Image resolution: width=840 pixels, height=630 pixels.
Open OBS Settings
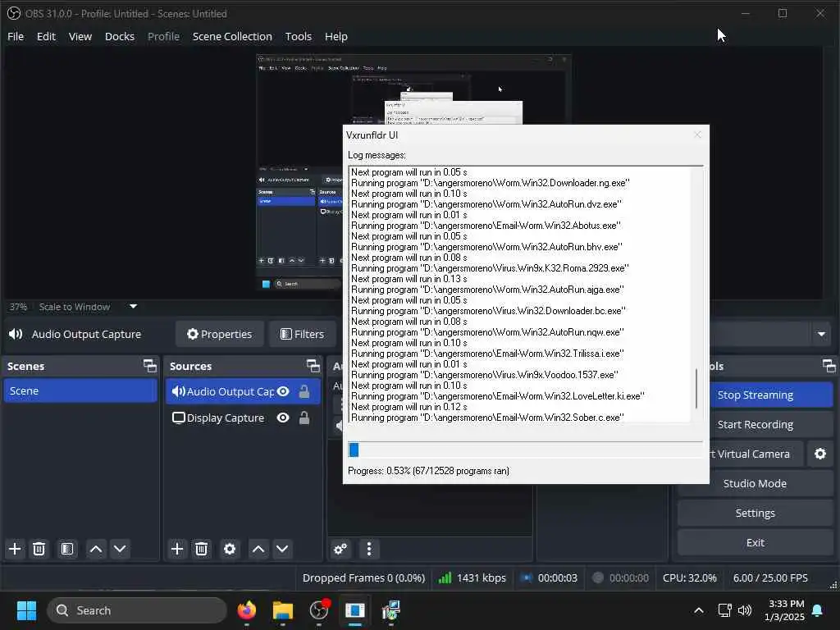(756, 514)
